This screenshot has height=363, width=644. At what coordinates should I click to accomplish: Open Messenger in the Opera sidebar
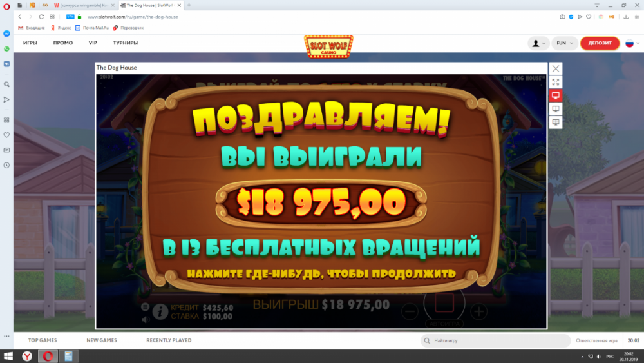click(6, 34)
